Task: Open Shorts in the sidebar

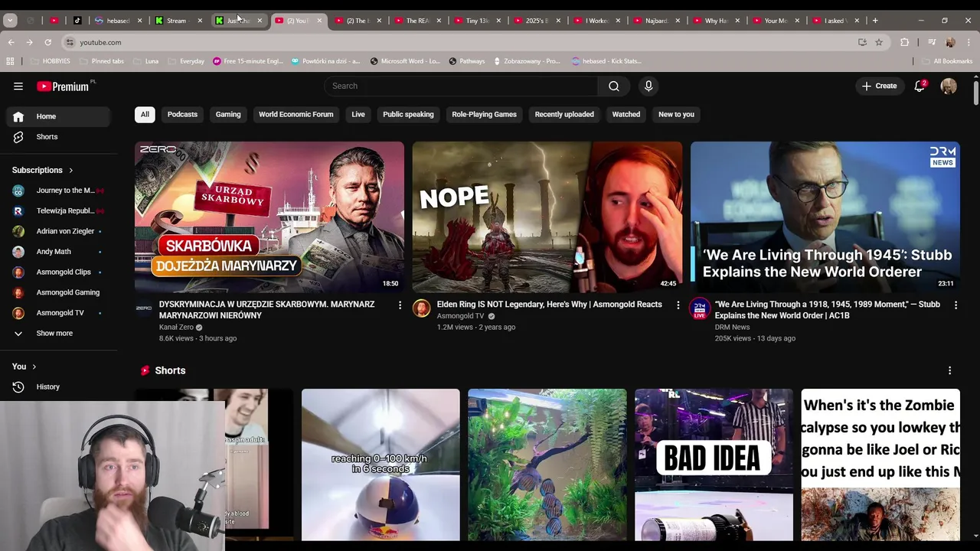Action: pos(59,137)
